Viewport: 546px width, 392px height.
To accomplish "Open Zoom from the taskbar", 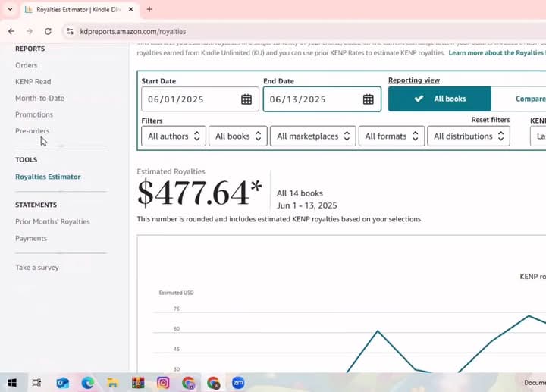I will (238, 383).
